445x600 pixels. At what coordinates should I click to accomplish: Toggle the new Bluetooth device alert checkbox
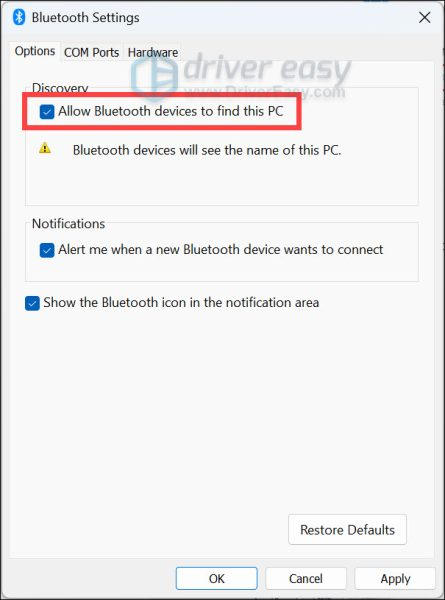pyautogui.click(x=47, y=250)
